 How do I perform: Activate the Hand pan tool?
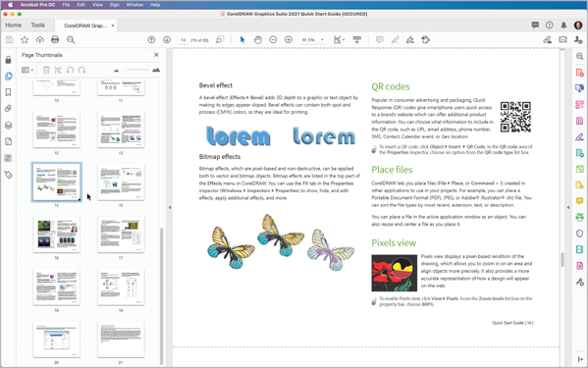[x=257, y=39]
